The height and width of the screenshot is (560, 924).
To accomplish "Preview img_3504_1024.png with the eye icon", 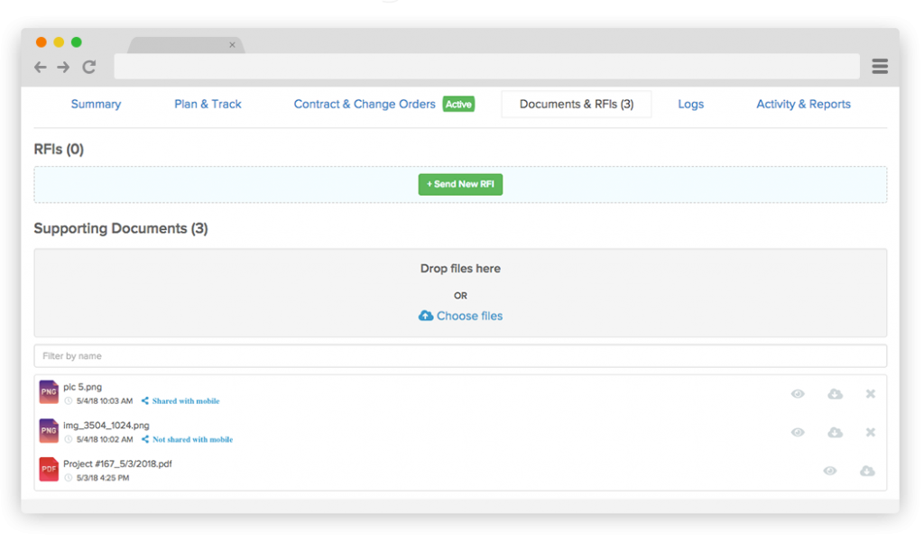I will (798, 432).
